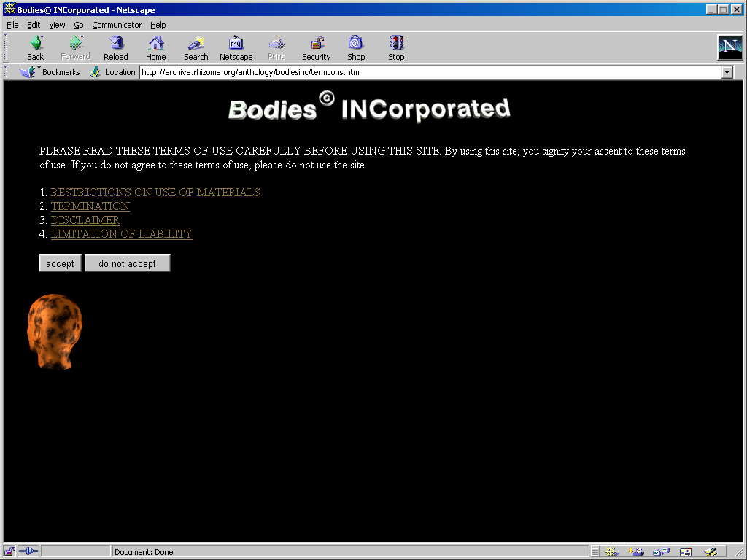Collapse the location toolbar grip
Screen dimensions: 747x560
[x=6, y=72]
